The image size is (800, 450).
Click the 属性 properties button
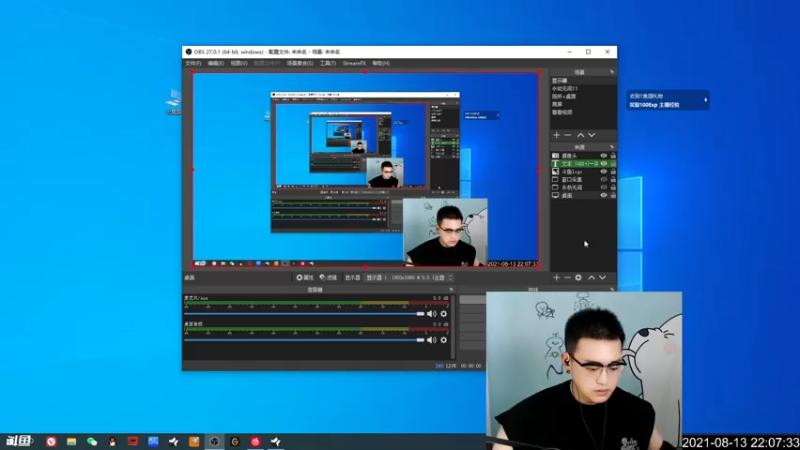click(x=305, y=278)
